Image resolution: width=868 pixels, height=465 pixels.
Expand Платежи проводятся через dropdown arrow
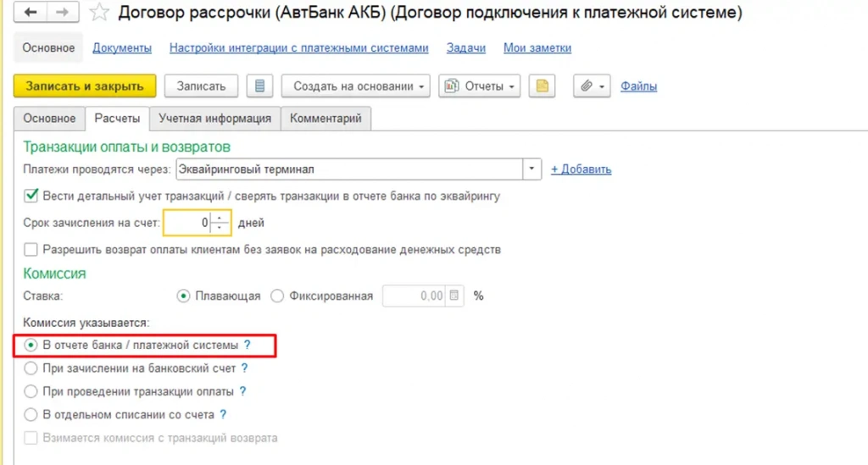click(x=531, y=169)
